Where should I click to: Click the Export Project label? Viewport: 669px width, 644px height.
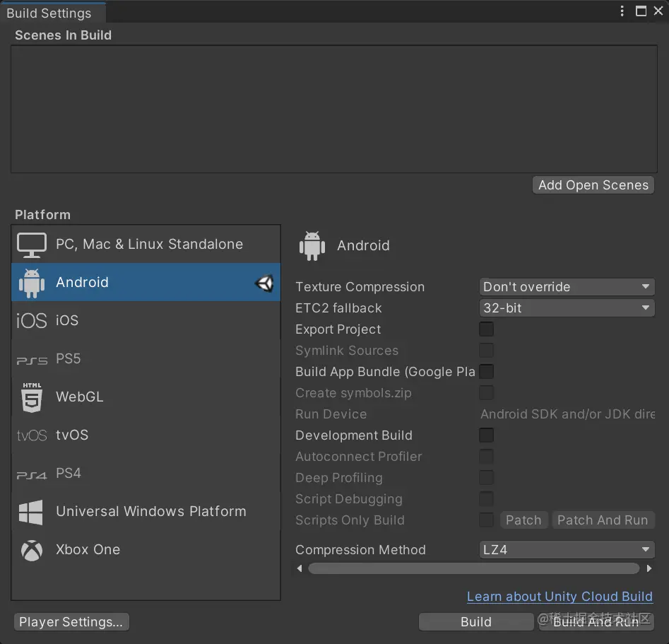pos(338,329)
